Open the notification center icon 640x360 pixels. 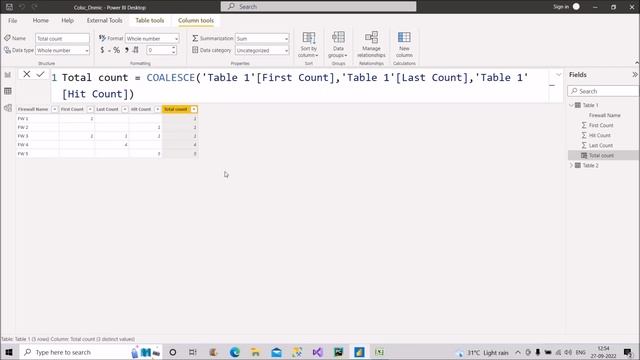click(x=628, y=352)
